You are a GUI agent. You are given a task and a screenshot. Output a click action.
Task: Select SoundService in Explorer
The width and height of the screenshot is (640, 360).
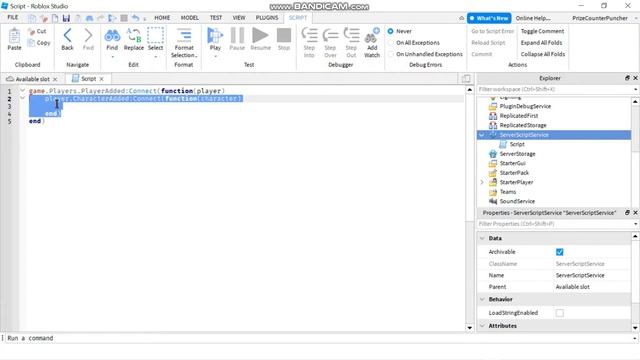[x=517, y=201]
